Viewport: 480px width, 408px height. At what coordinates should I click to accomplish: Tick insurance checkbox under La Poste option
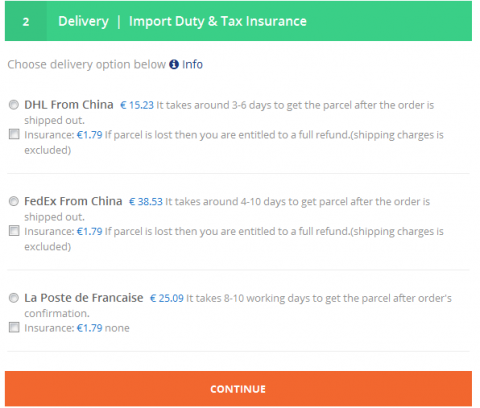click(14, 327)
